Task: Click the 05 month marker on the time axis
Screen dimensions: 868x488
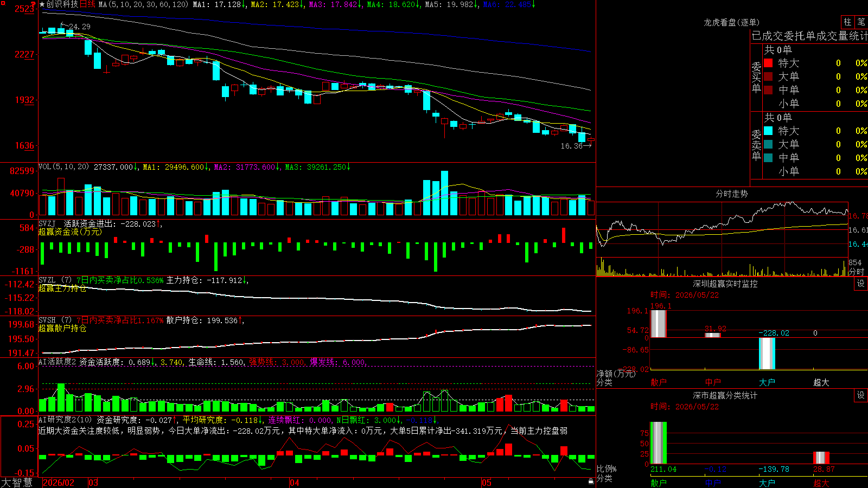Action: pyautogui.click(x=487, y=483)
